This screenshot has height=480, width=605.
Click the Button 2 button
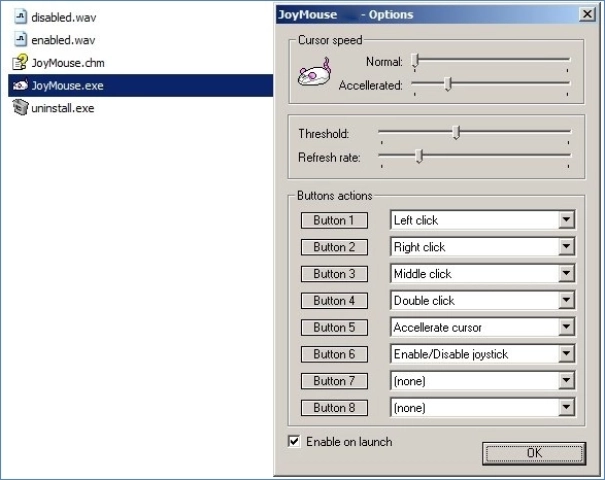pyautogui.click(x=334, y=247)
